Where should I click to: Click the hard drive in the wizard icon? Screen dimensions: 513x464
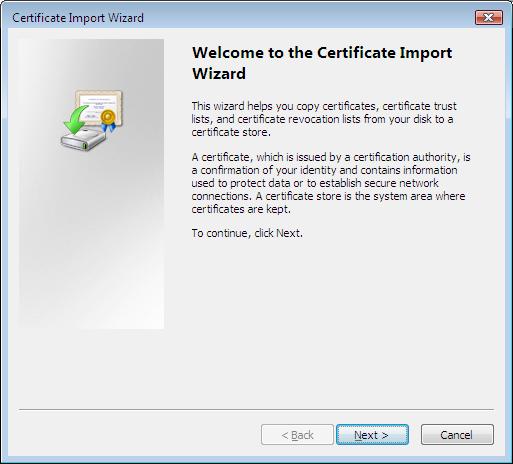tap(83, 140)
